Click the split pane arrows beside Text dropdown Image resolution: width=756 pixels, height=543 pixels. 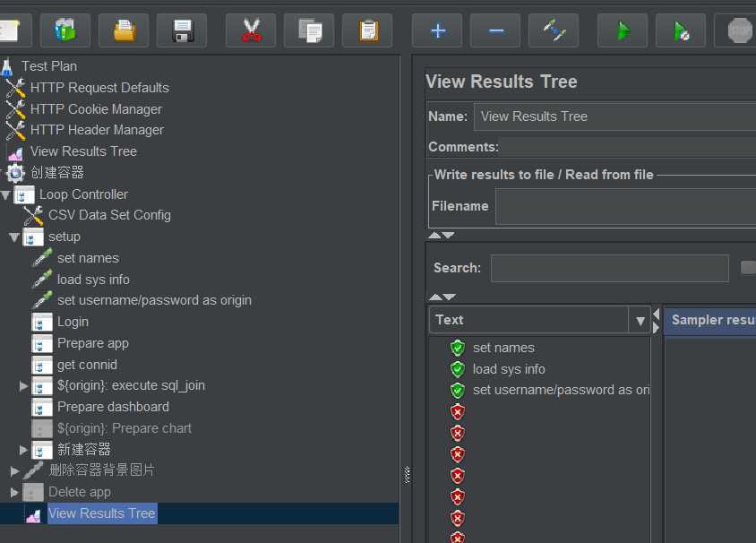656,321
